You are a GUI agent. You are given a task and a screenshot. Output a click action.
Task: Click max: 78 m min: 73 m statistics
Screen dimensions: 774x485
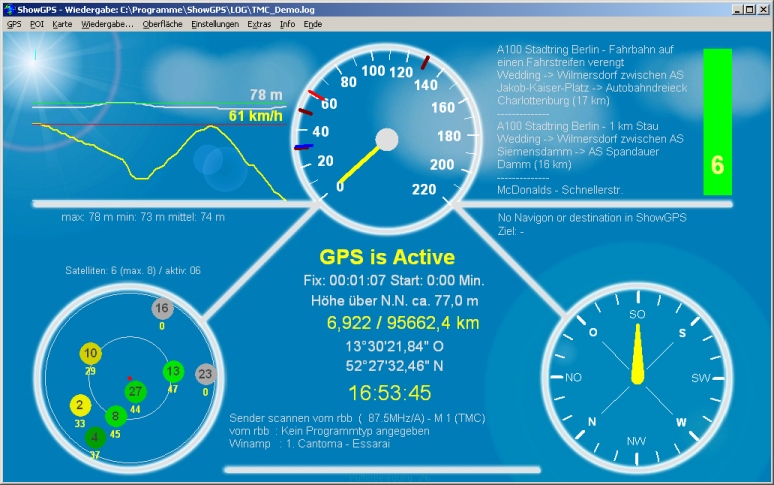tap(143, 217)
